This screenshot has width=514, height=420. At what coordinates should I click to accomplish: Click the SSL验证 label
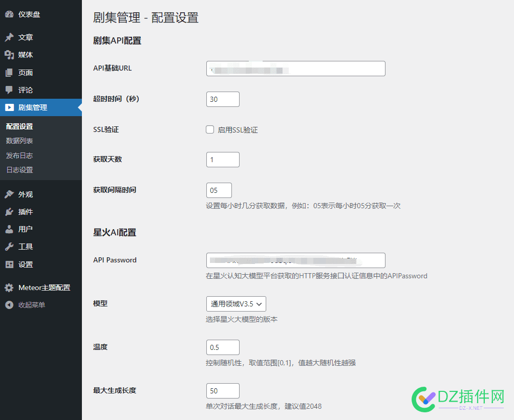tap(106, 129)
